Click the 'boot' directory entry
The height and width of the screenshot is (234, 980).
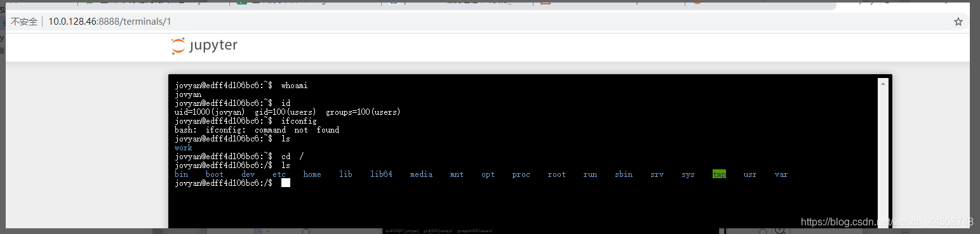[215, 174]
